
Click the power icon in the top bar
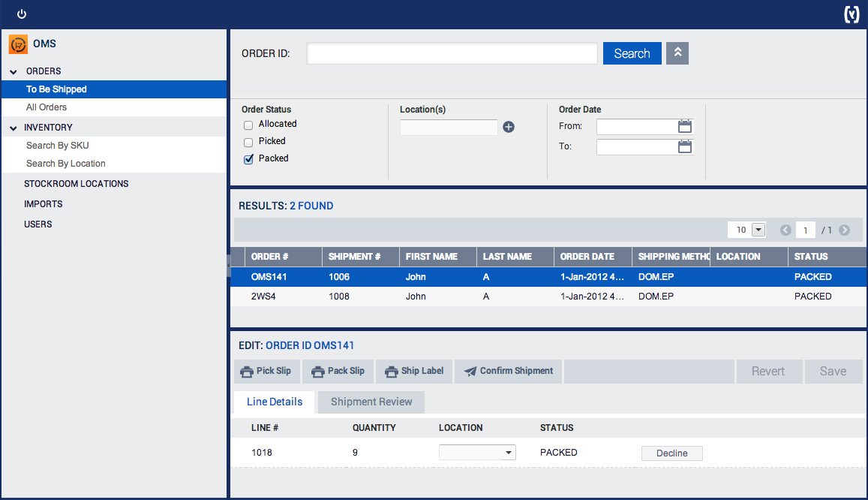pos(22,14)
